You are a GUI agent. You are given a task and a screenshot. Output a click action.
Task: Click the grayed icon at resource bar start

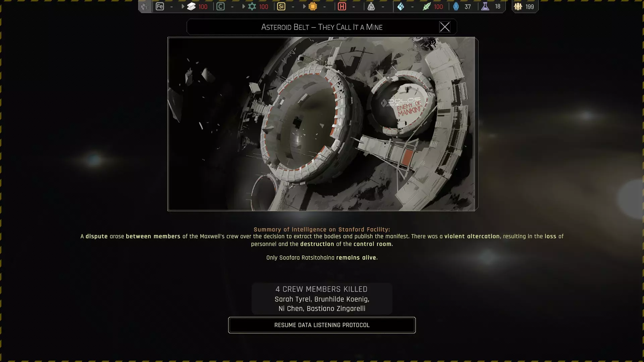click(145, 6)
